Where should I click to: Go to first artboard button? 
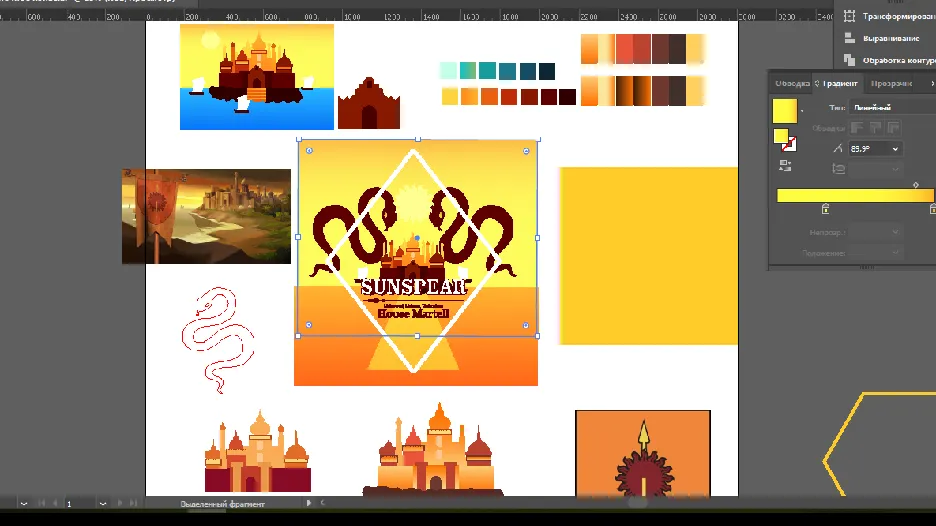[42, 503]
